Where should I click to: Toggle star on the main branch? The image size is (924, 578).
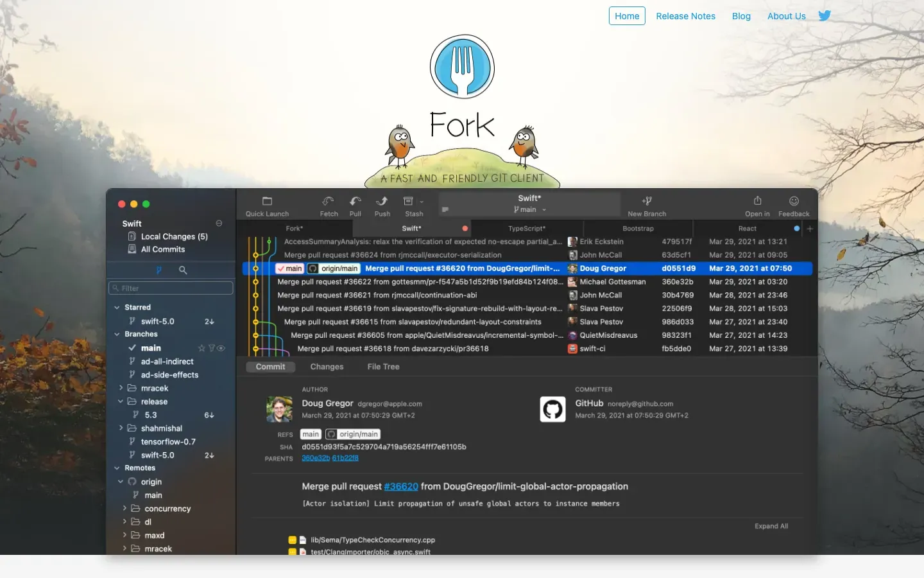click(201, 348)
